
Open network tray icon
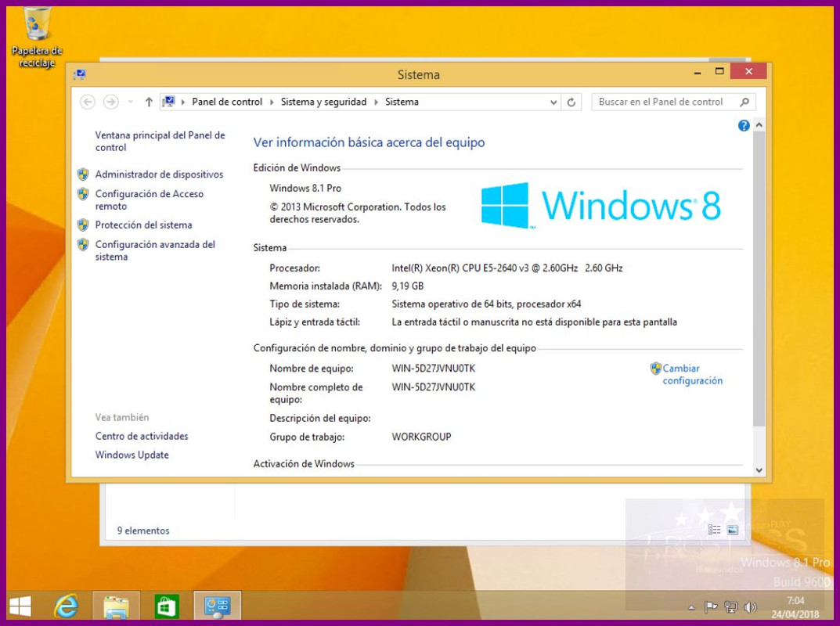click(x=730, y=606)
